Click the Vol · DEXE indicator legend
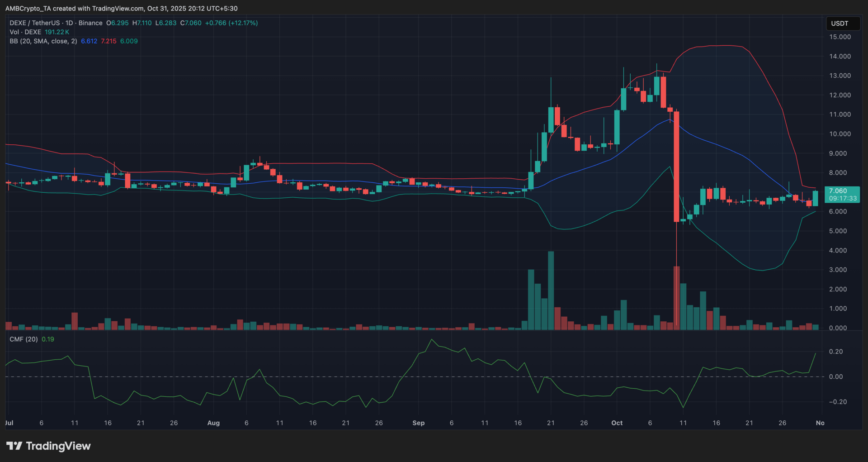This screenshot has width=868, height=462. 25,32
